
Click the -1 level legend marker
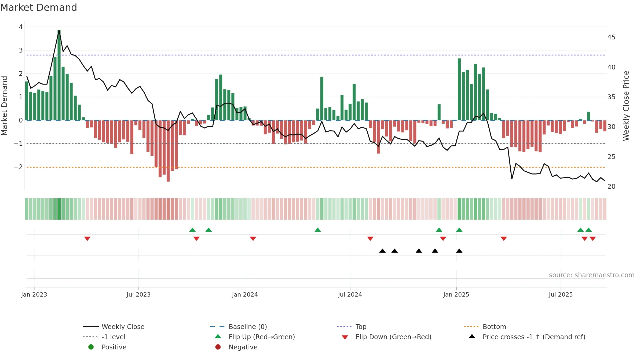(x=91, y=337)
